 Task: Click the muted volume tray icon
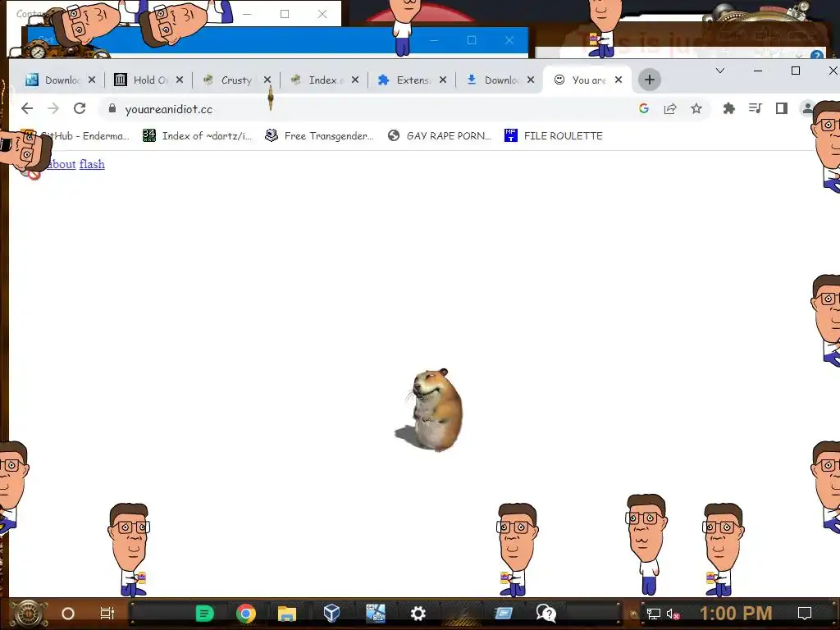click(x=673, y=614)
